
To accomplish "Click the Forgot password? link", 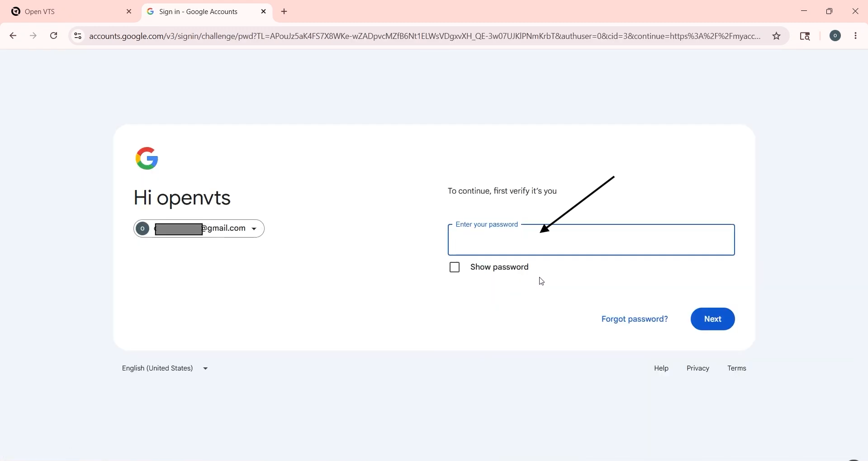I will click(634, 319).
